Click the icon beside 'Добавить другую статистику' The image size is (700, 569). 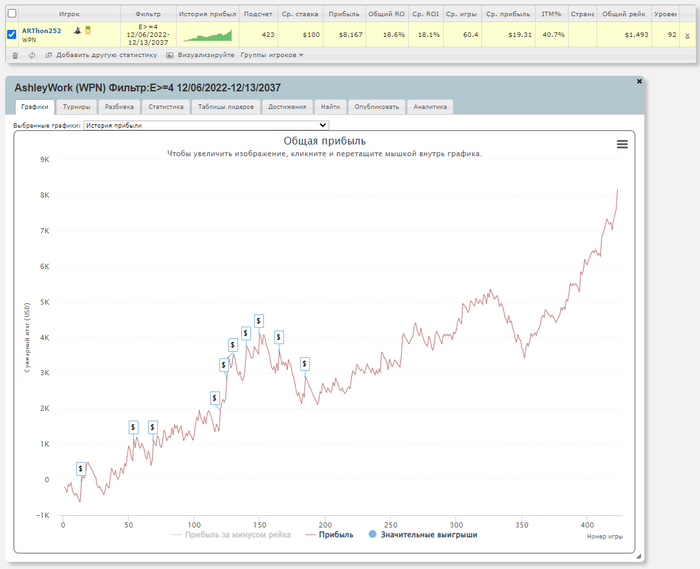[x=49, y=55]
